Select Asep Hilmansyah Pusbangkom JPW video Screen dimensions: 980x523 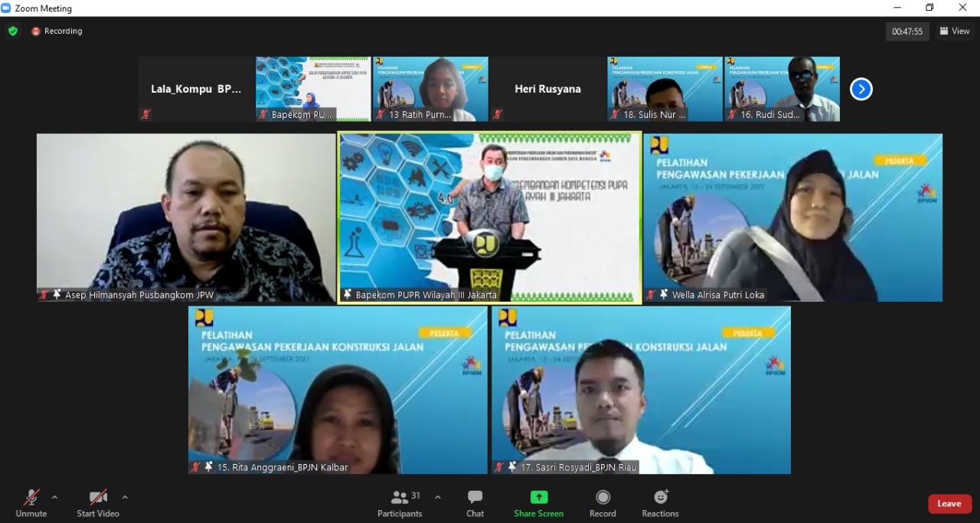186,217
